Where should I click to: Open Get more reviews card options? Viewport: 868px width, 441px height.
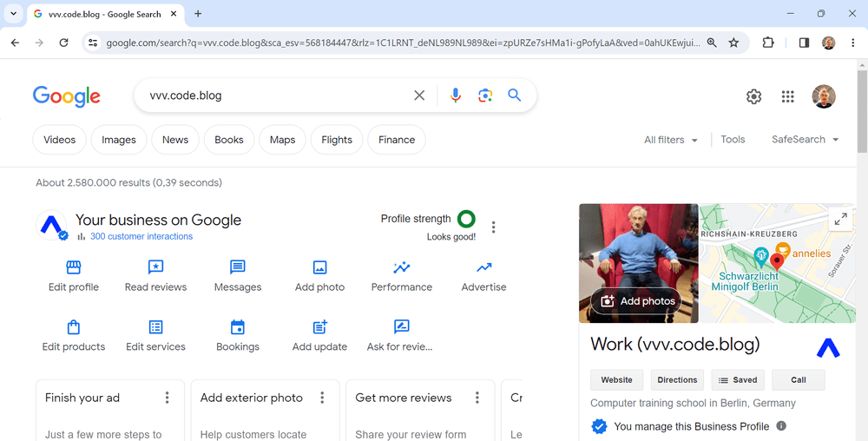pyautogui.click(x=477, y=398)
